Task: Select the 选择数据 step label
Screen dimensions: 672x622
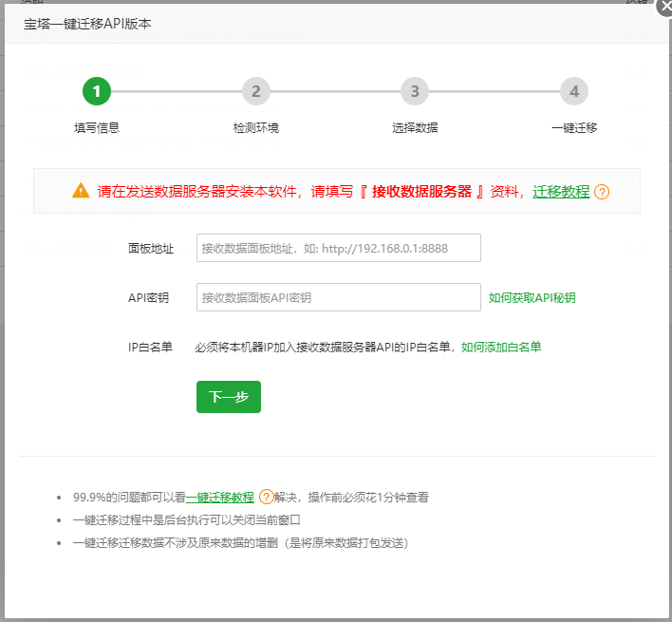Action: pos(414,127)
